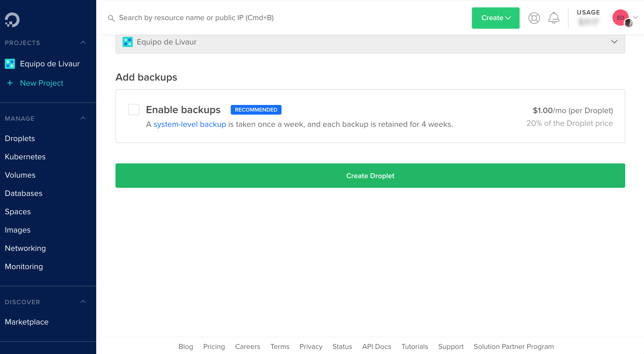Open the API Docs footer link
Image resolution: width=644 pixels, height=354 pixels.
pyautogui.click(x=377, y=347)
